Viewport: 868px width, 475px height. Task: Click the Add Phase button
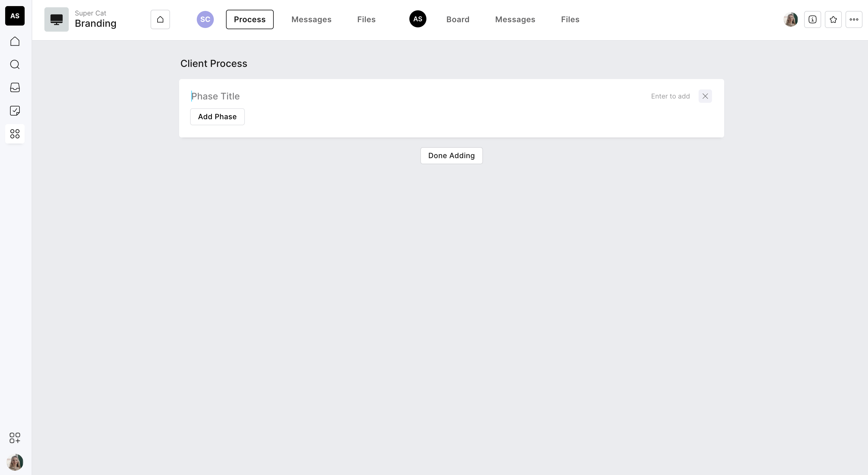tap(217, 116)
